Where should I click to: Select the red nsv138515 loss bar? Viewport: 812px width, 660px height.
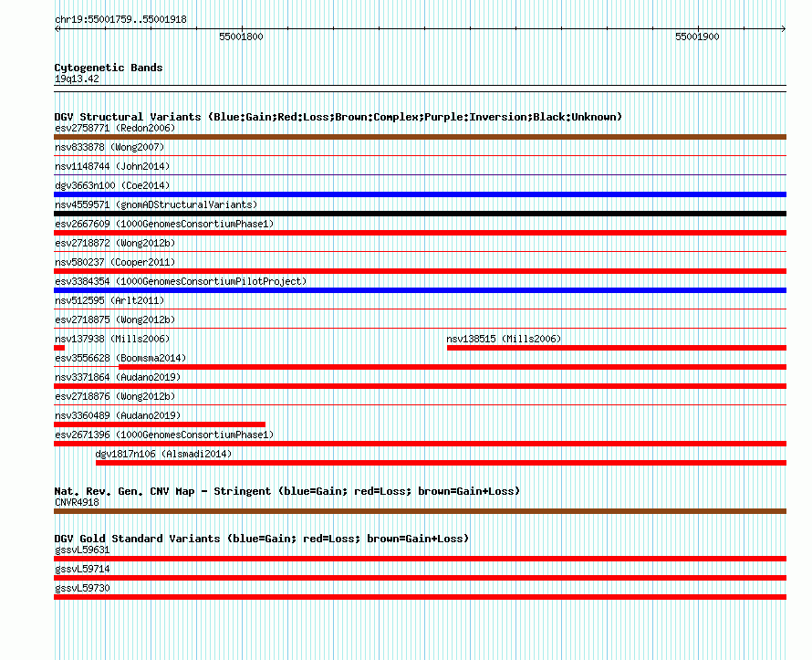click(617, 348)
